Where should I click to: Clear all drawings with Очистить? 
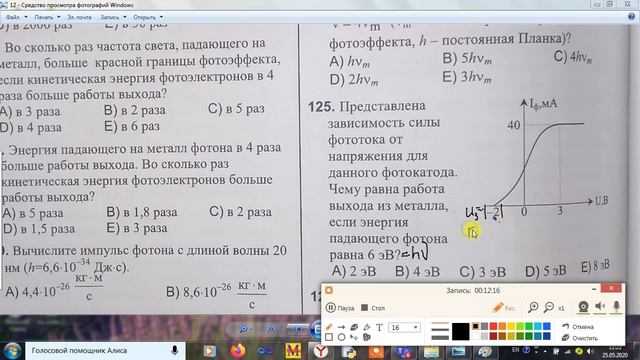point(580,338)
